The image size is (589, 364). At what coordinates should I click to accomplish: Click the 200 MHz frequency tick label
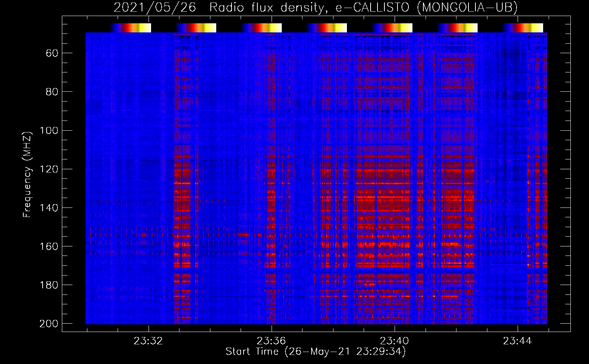click(x=49, y=324)
